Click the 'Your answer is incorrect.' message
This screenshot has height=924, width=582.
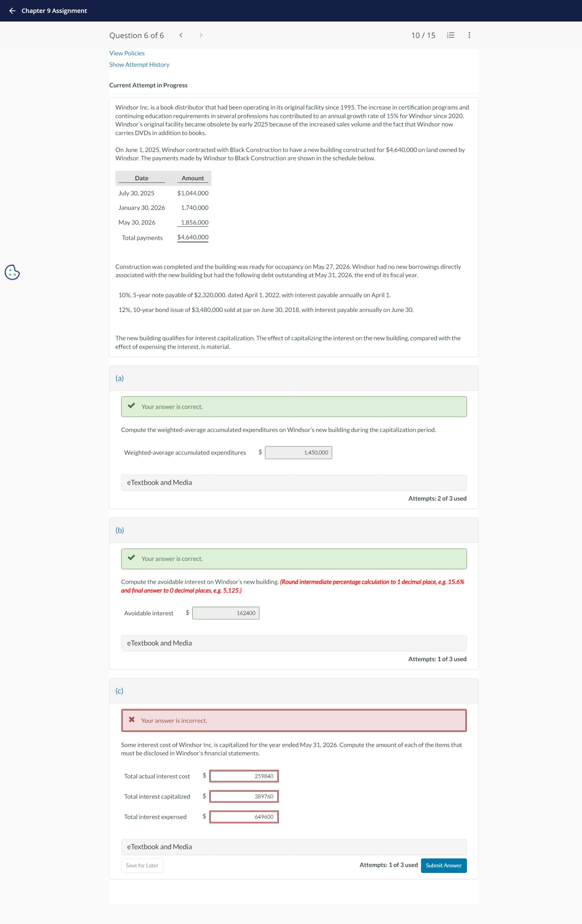pyautogui.click(x=174, y=721)
